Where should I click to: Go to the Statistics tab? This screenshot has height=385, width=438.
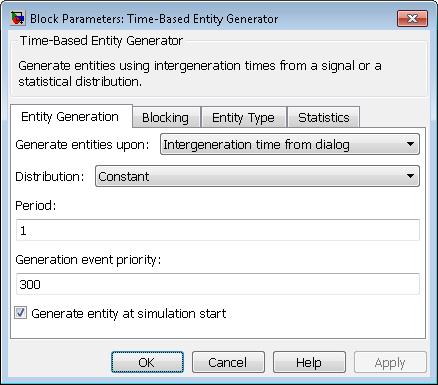[324, 118]
